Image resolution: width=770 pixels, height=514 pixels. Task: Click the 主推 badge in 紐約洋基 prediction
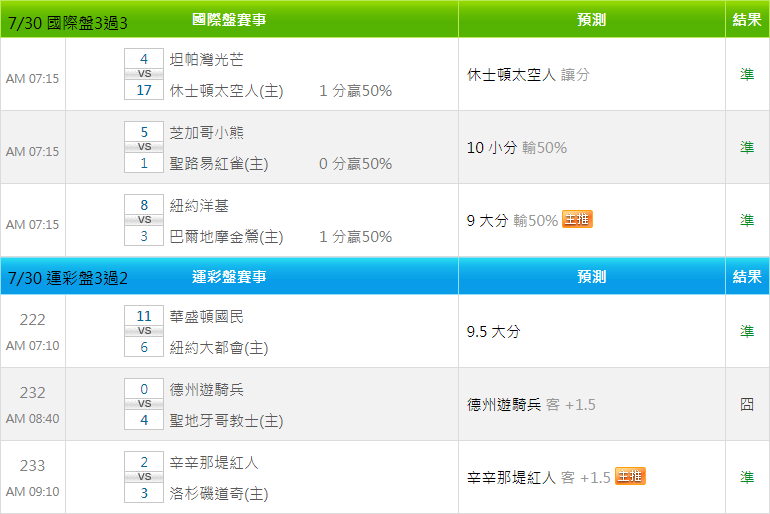point(577,219)
